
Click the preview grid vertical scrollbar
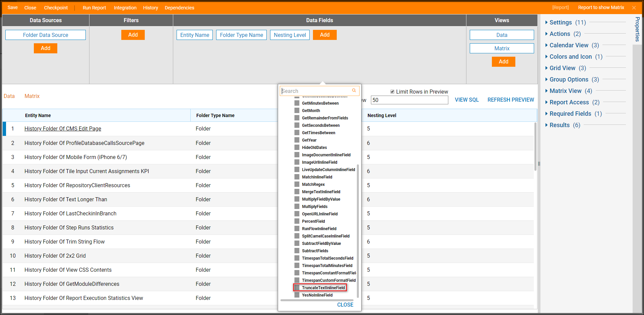[535, 146]
